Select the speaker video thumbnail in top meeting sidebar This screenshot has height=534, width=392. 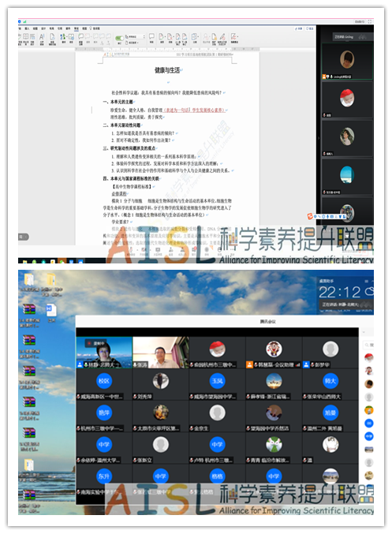click(347, 62)
